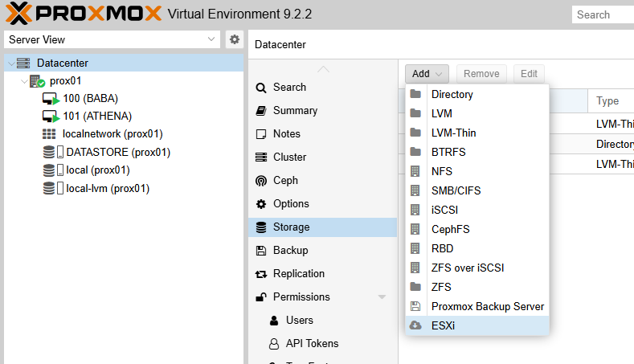Select DATASTORE (prox01) in tree
634x364 pixels.
coord(124,152)
